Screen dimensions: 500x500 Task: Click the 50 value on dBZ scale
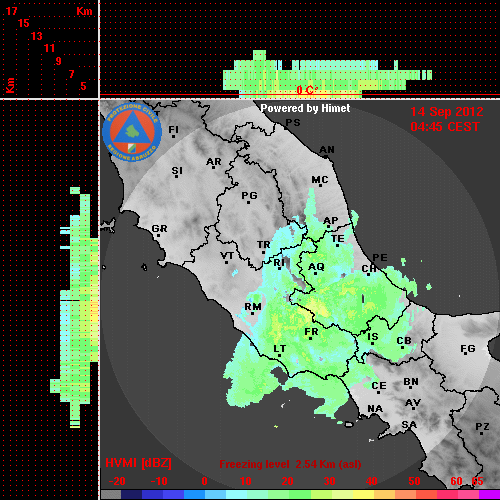coord(414,481)
